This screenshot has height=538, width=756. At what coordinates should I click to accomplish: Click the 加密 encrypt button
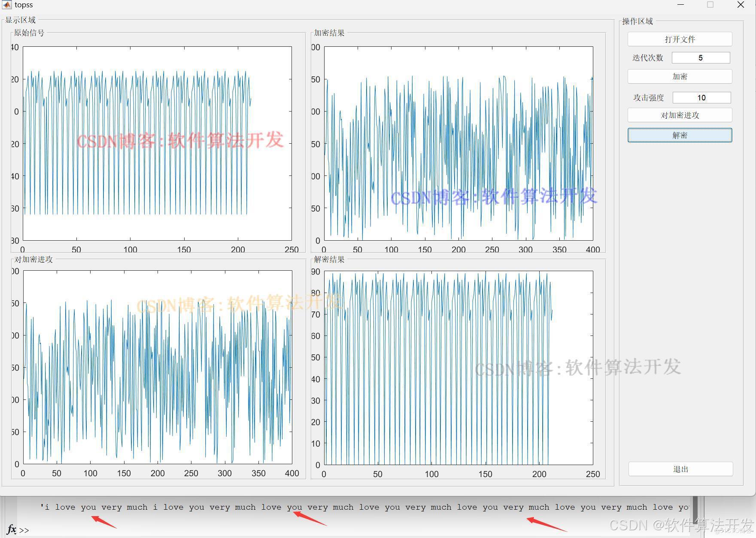coord(680,76)
